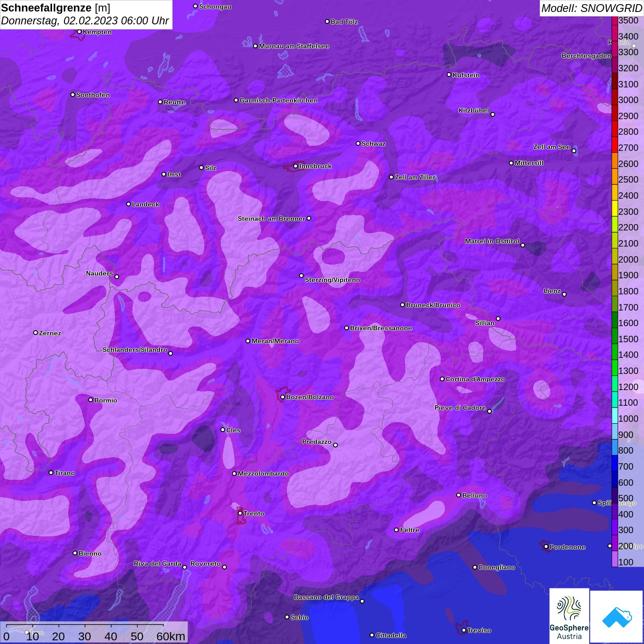Select the Kitzbühel location marker
The height and width of the screenshot is (644, 644).
493,114
